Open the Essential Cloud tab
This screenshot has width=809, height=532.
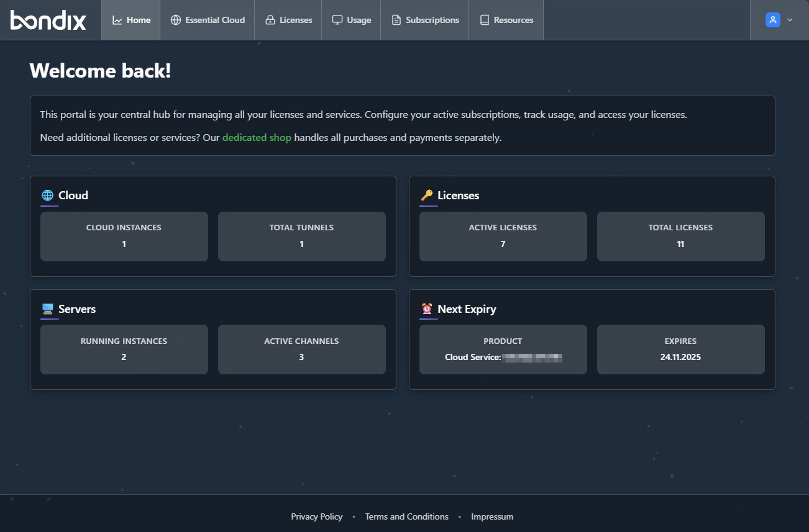pyautogui.click(x=208, y=20)
